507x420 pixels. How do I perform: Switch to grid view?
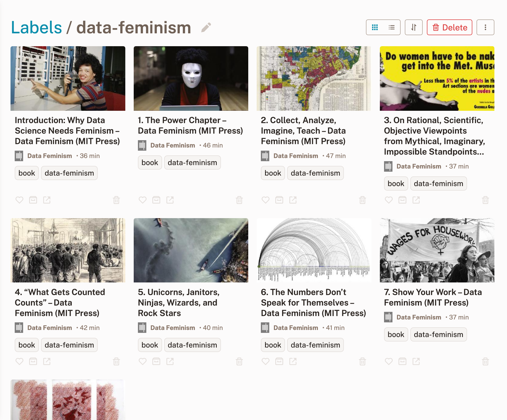click(375, 27)
